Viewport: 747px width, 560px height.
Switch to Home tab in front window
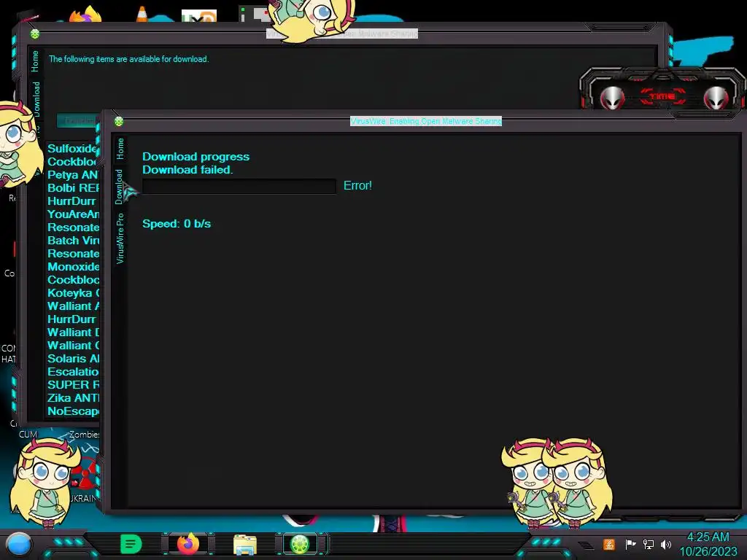120,149
